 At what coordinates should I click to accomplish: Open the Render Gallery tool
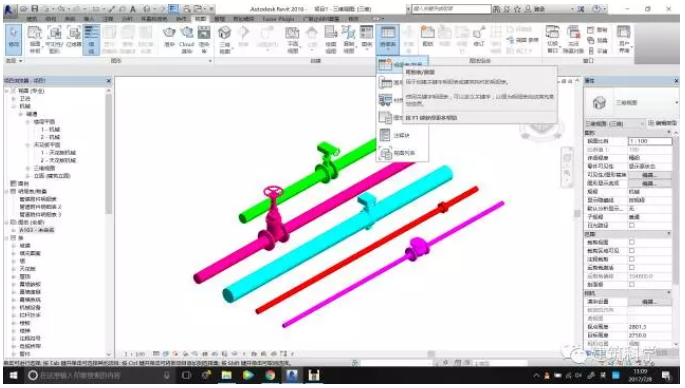204,39
